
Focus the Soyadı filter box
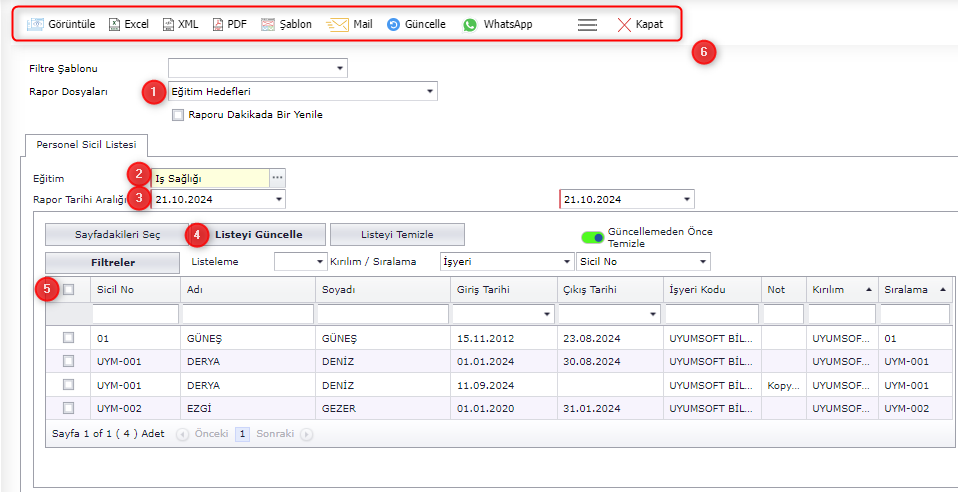click(x=382, y=314)
